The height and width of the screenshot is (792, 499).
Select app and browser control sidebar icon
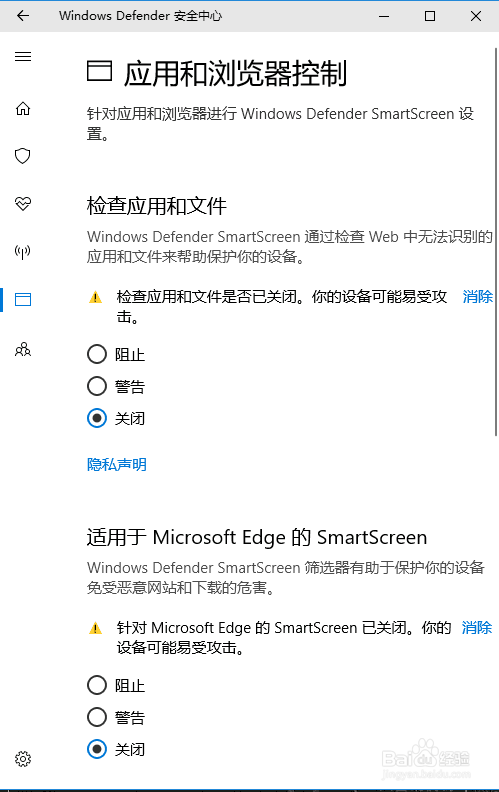[x=23, y=300]
